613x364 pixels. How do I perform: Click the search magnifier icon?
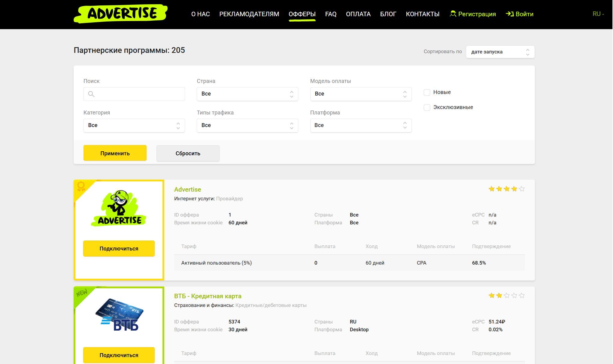click(x=91, y=94)
